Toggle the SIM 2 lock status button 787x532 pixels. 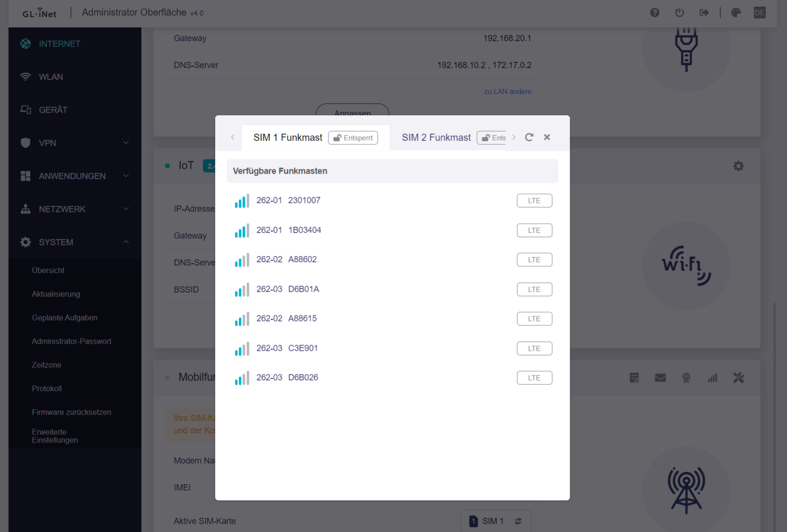[492, 138]
